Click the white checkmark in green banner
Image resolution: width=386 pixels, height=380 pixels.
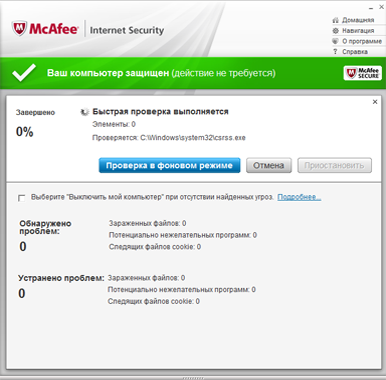point(24,73)
